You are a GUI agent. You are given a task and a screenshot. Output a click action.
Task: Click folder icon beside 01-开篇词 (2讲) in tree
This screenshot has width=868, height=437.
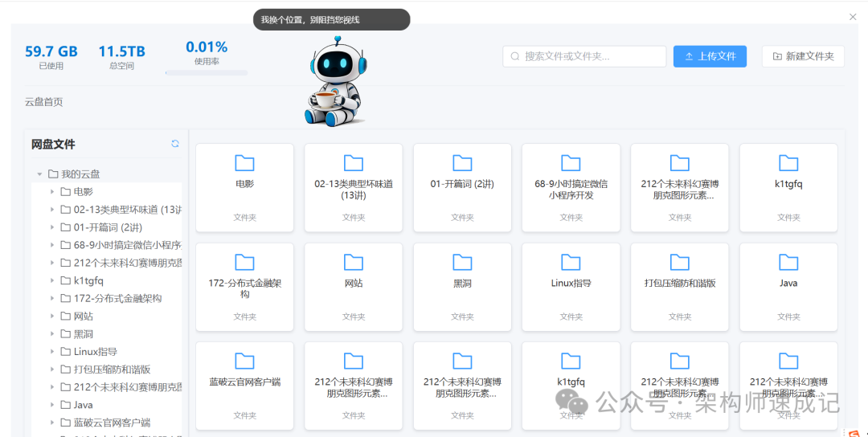[x=65, y=227]
